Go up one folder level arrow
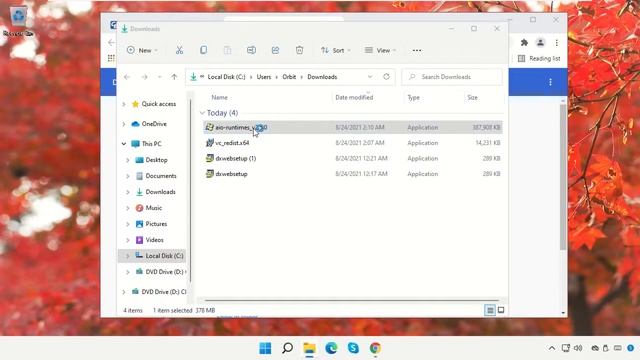The height and width of the screenshot is (360, 640). coord(174,77)
